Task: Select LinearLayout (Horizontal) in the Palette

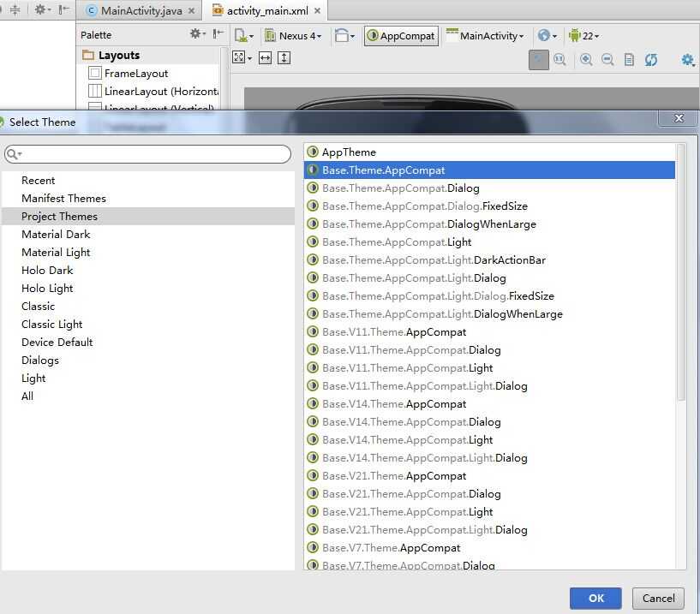Action: 153,92
